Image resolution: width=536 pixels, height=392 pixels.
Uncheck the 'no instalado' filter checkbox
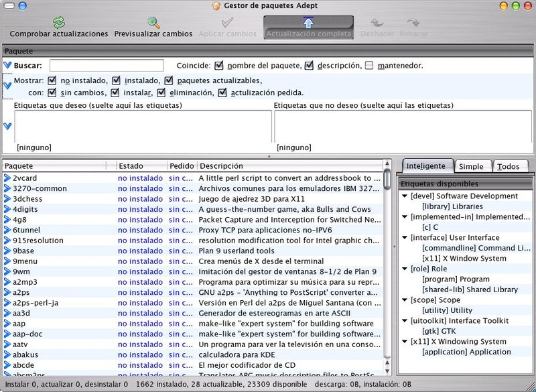point(52,80)
